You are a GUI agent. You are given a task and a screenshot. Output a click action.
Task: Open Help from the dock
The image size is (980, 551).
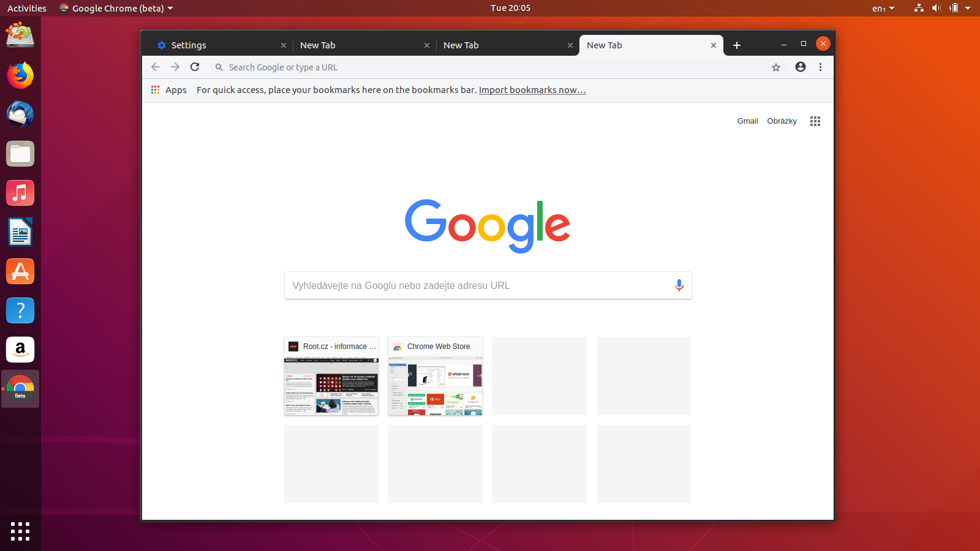coord(20,310)
